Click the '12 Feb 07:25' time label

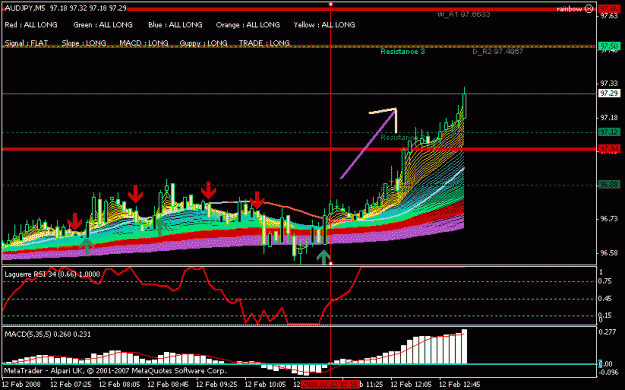[71, 384]
